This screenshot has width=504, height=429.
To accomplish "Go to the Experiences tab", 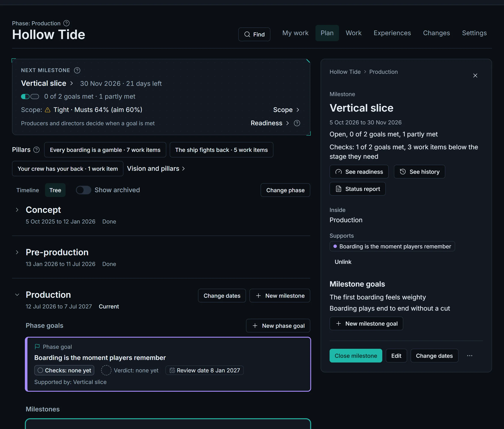I will (392, 33).
